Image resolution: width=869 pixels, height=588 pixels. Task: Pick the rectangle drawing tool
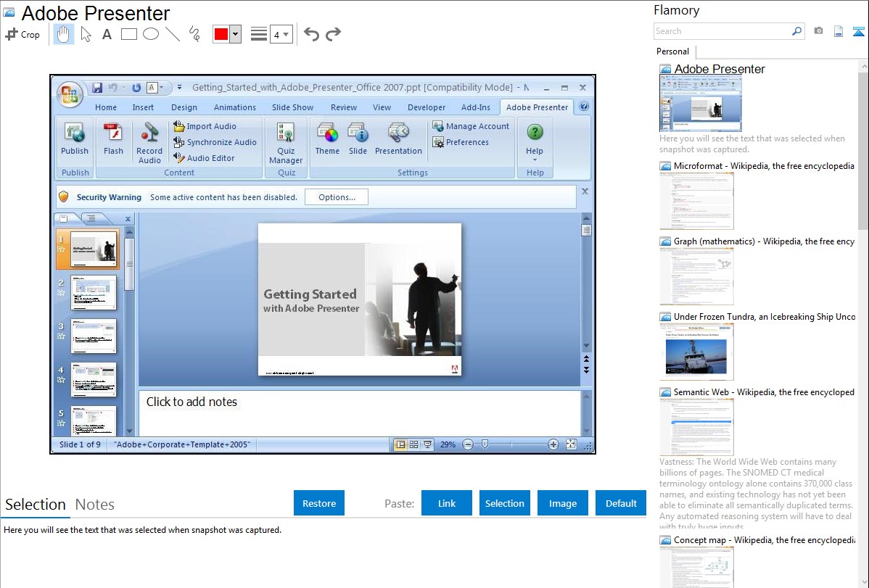(x=128, y=34)
